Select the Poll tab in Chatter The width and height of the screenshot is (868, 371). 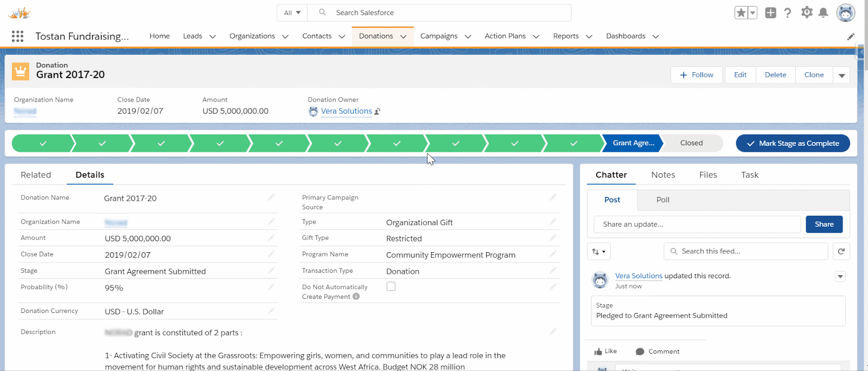[663, 200]
